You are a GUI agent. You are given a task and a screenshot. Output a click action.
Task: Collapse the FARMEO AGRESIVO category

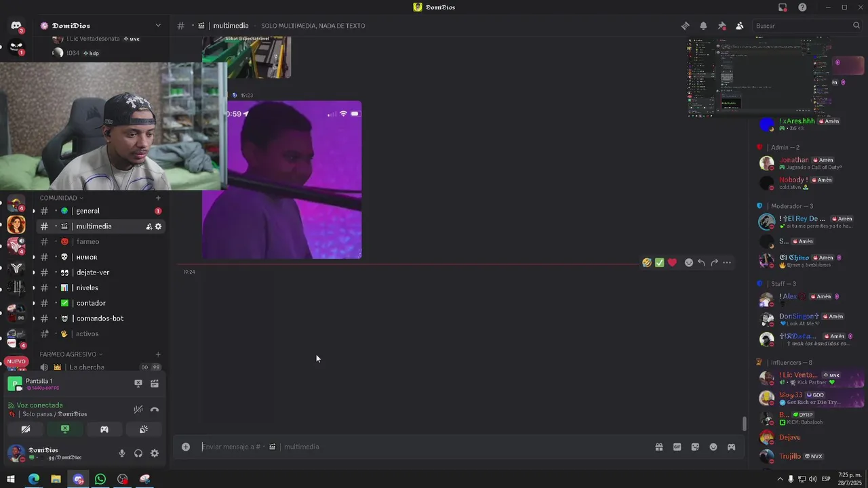click(71, 354)
